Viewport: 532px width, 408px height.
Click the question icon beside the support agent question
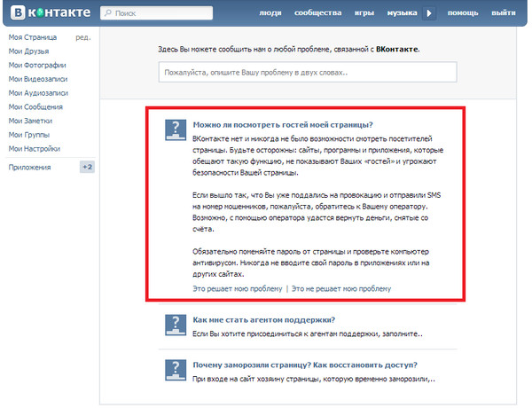pyautogui.click(x=176, y=325)
